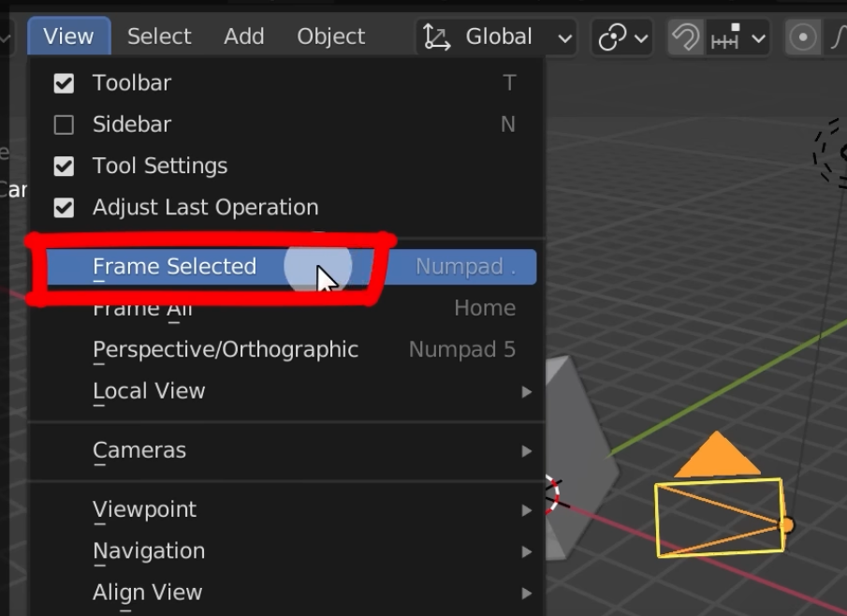Expand the Viewpoint submenu

[286, 509]
